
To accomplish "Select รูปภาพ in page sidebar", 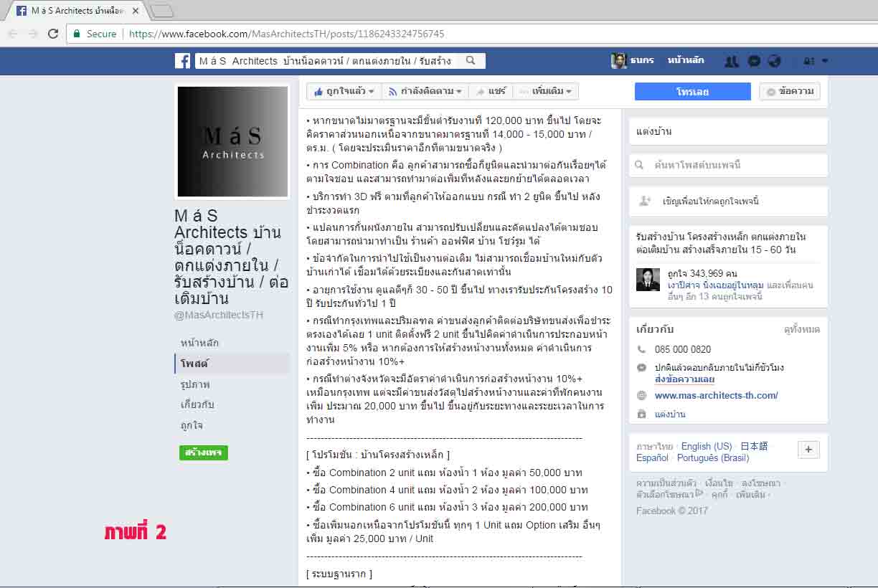I will tap(195, 384).
